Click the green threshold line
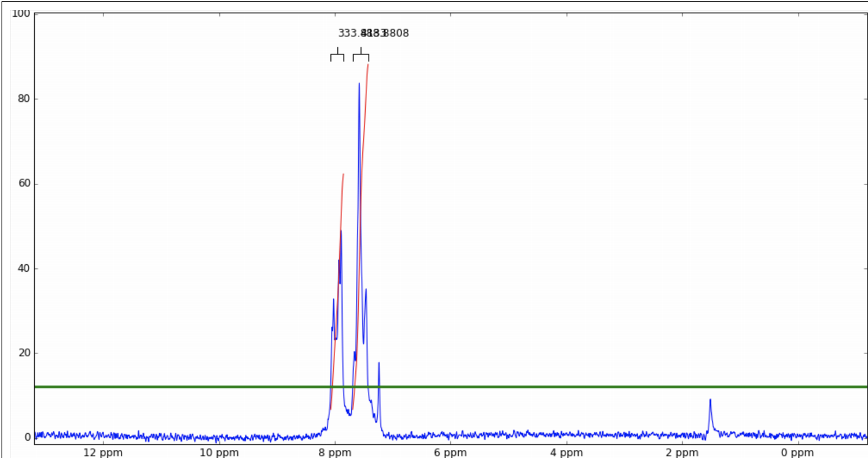This screenshot has width=868, height=458. [x=579, y=385]
